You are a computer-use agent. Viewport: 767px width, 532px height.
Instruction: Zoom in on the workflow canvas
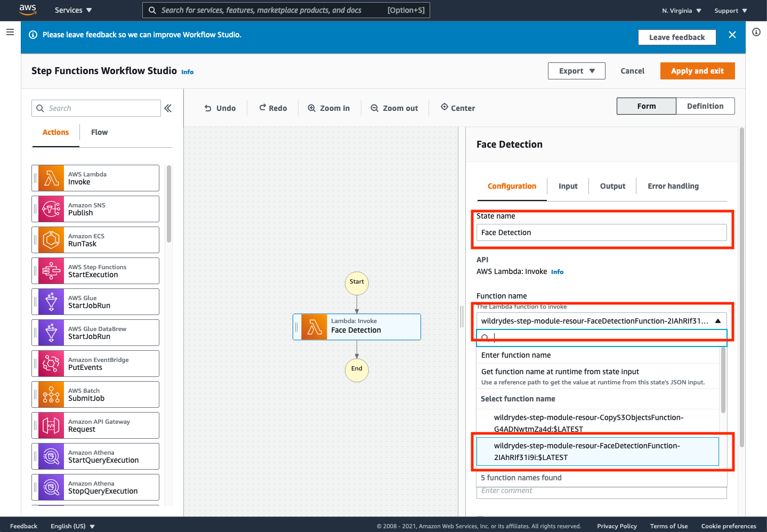click(x=329, y=108)
